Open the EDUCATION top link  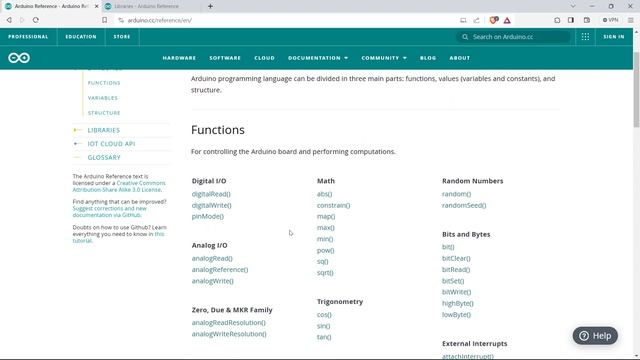point(81,37)
